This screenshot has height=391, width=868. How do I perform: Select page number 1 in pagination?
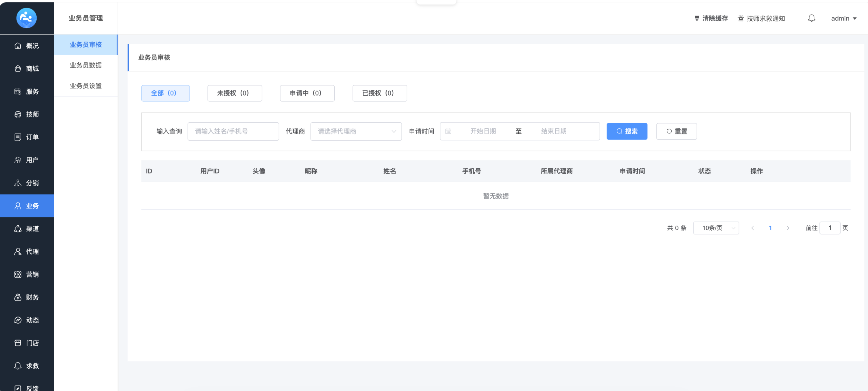pos(770,228)
